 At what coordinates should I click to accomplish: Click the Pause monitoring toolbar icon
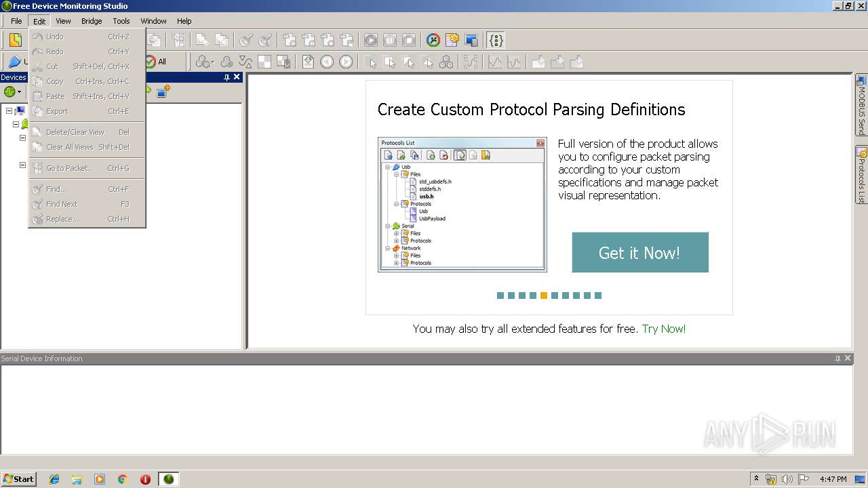coord(390,40)
